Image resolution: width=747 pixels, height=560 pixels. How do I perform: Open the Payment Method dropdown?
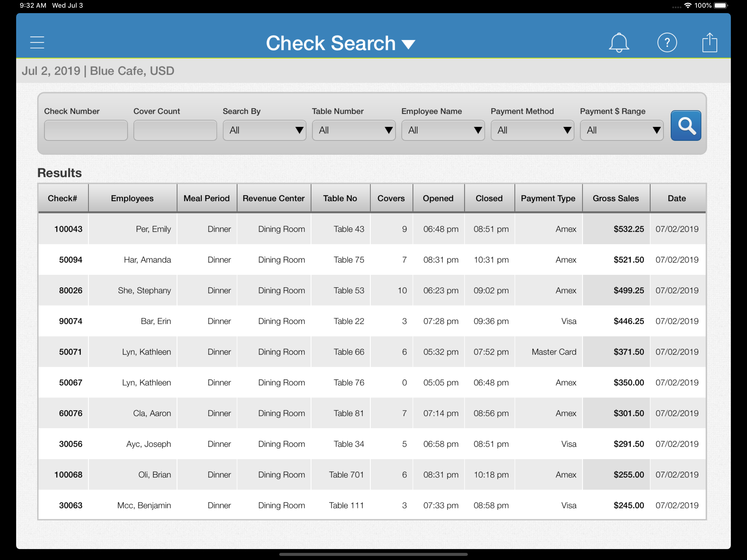point(532,130)
